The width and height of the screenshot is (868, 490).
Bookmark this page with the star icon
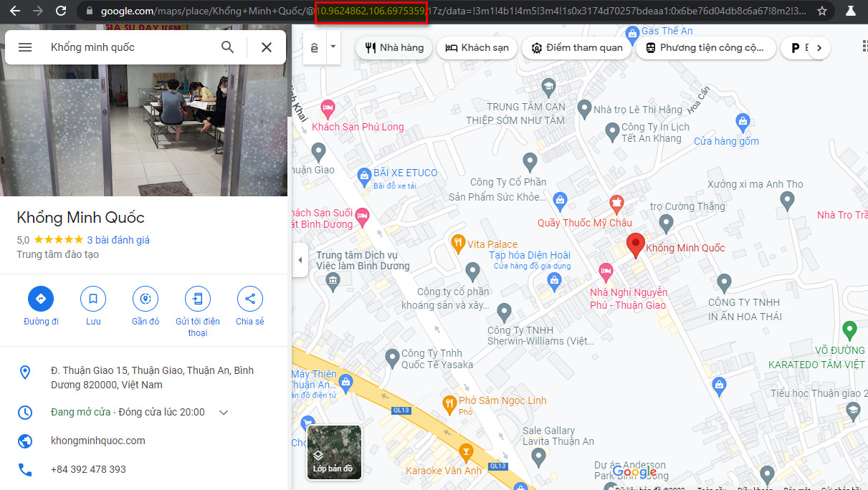click(x=822, y=11)
